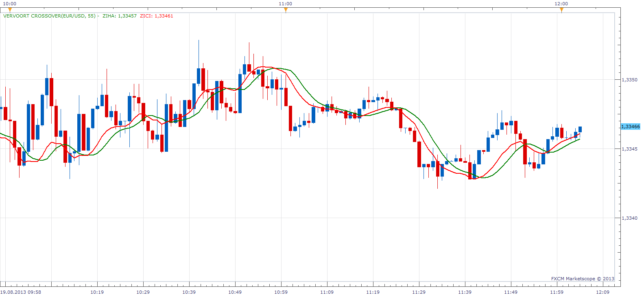Click the FXCM Marketscope © 2013 text
The image size is (644, 297).
click(x=583, y=279)
